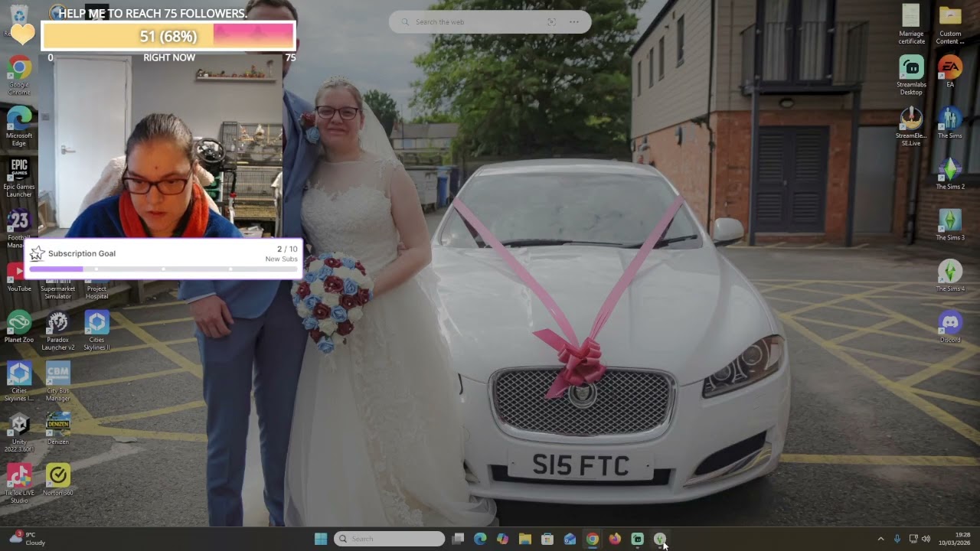Open Firefox from the taskbar
The height and width of the screenshot is (551, 980).
coord(615,539)
